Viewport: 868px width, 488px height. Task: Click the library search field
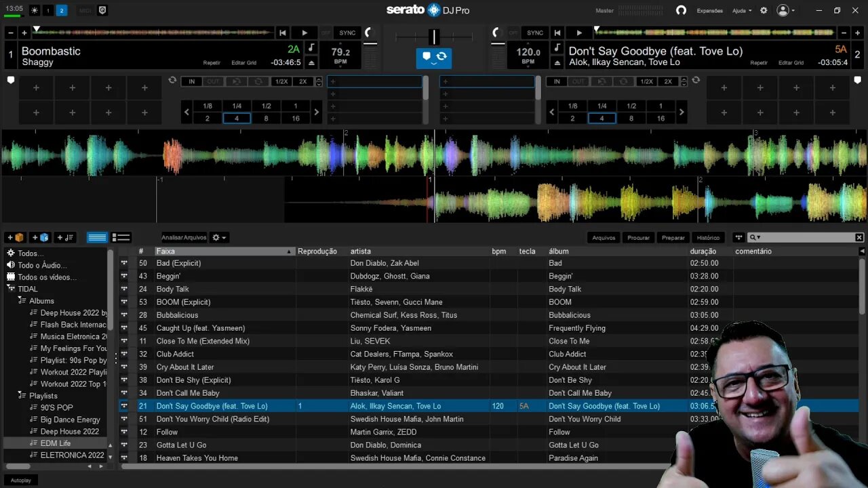[804, 237]
